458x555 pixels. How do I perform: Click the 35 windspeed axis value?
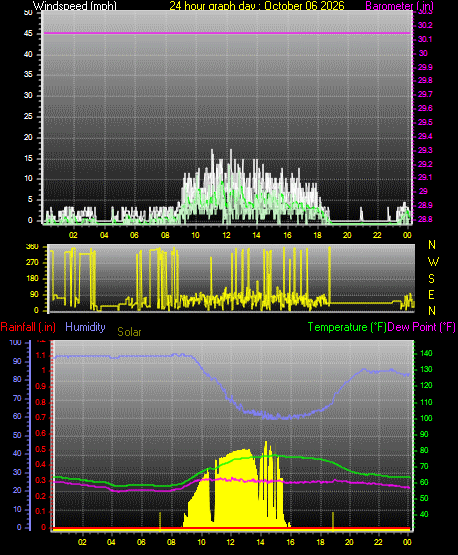(x=28, y=74)
